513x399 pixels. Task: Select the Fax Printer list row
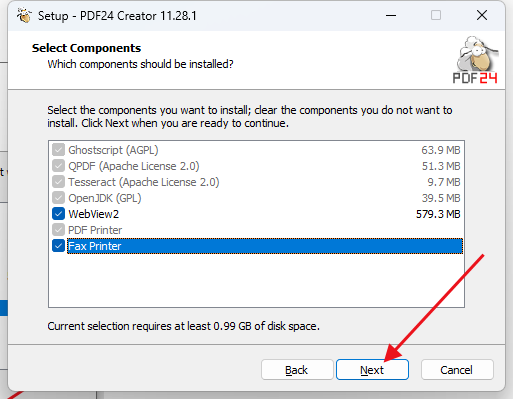click(x=265, y=246)
